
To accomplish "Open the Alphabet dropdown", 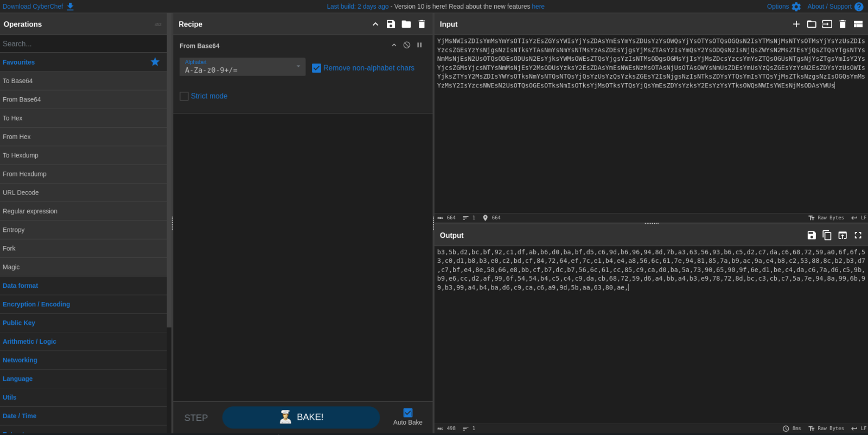I will (242, 67).
